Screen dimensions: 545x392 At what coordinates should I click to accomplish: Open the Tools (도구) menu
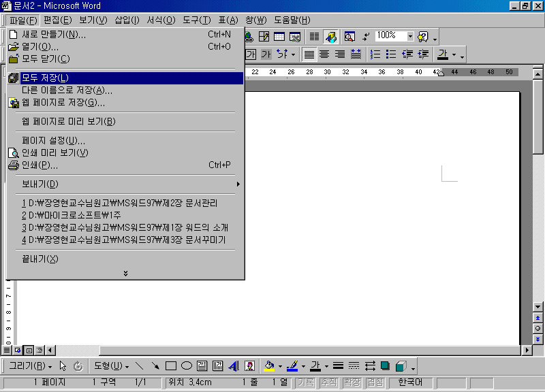pyautogui.click(x=197, y=20)
